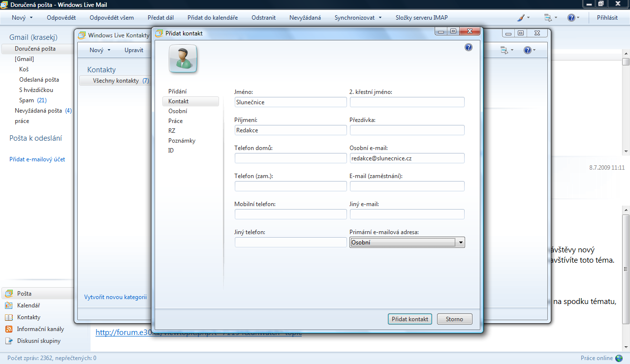Image resolution: width=630 pixels, height=364 pixels.
Task: Switch to the Poznámky tab
Action: [182, 141]
